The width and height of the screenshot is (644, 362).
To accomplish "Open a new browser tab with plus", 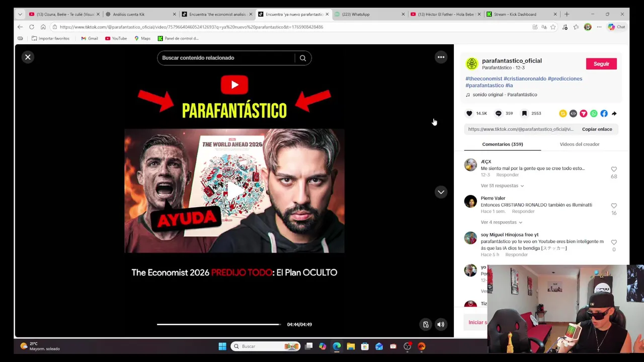I will [567, 14].
